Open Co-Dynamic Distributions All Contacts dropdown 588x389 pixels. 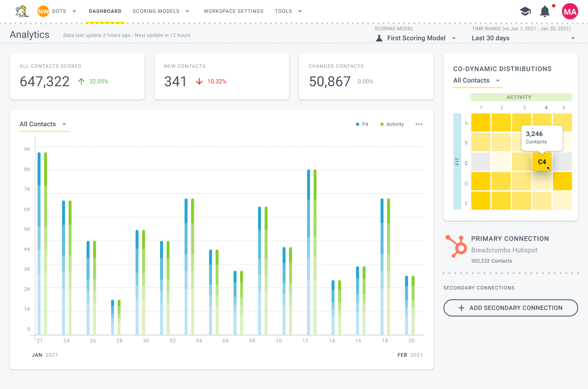(x=477, y=80)
